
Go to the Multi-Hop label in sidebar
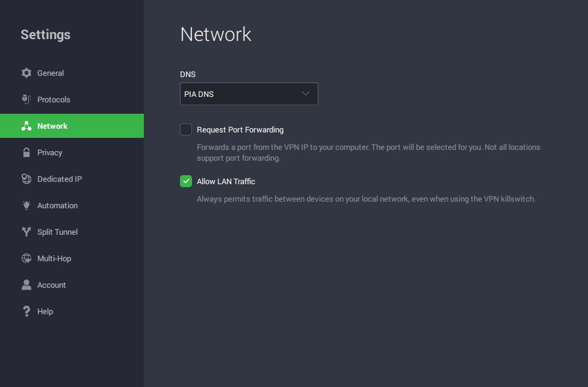click(x=54, y=258)
